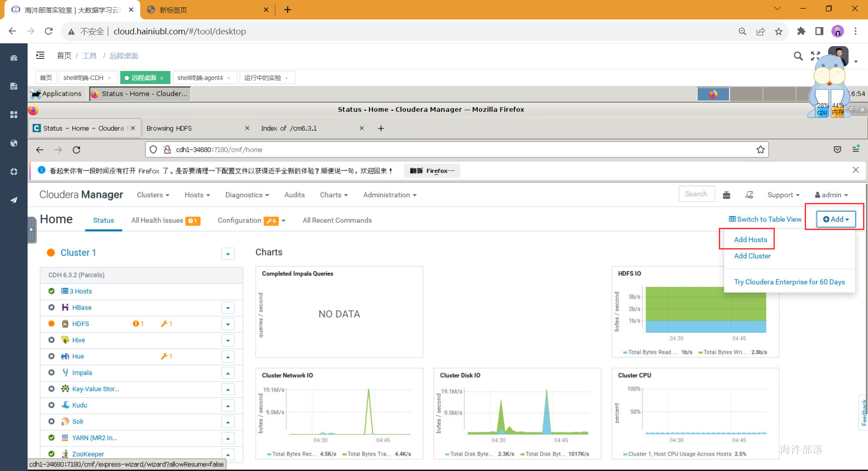Expand Kudu service actions dropdown
This screenshot has width=868, height=471.
pos(228,405)
